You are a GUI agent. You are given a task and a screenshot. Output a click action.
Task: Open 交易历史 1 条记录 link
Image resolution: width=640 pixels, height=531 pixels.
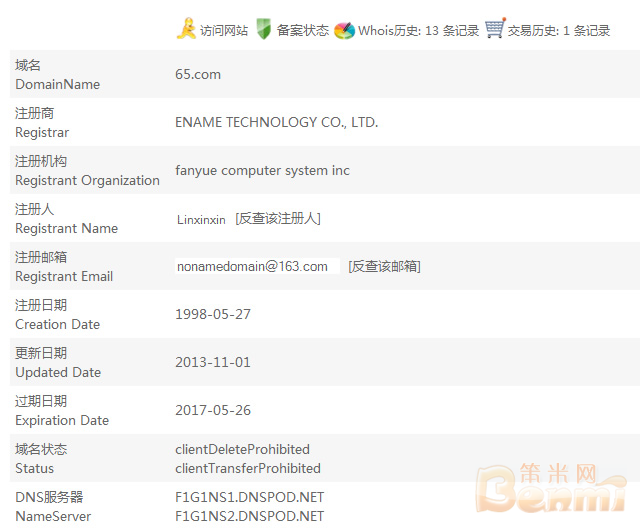[x=559, y=31]
